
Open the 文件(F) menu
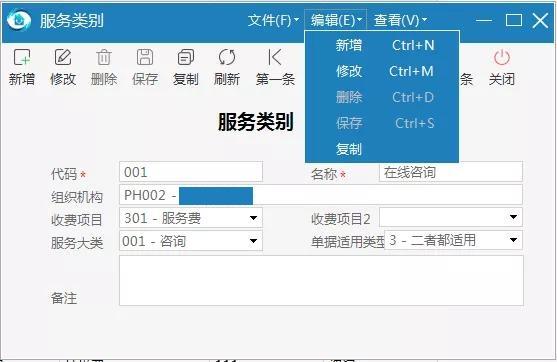(x=273, y=20)
